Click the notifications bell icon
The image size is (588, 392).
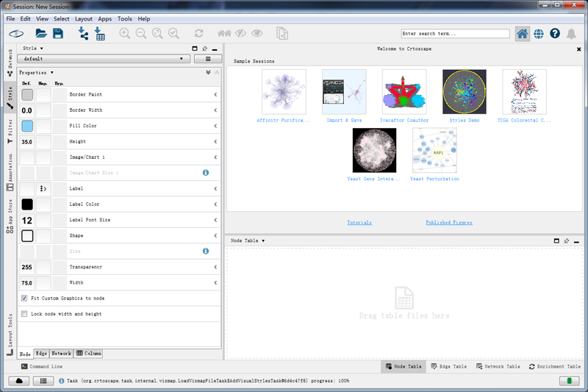(571, 34)
